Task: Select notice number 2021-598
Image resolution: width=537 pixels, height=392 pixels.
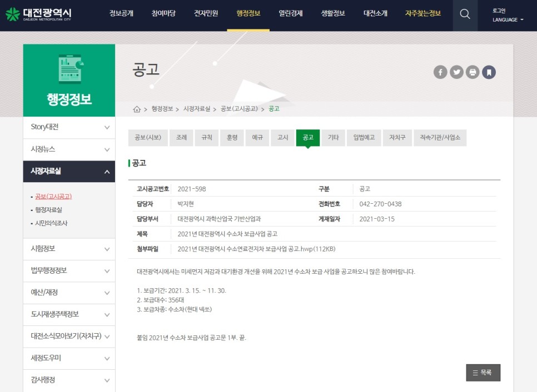Action: click(192, 189)
